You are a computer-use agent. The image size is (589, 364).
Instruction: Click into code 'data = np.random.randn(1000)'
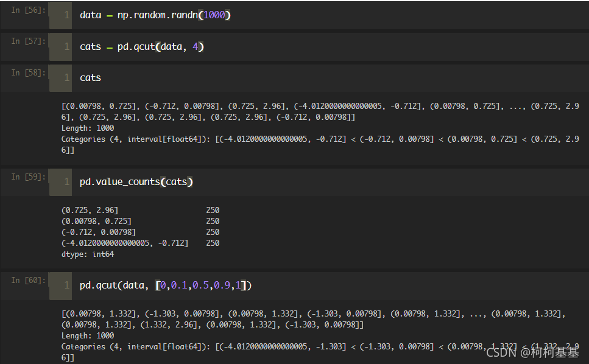tap(155, 15)
